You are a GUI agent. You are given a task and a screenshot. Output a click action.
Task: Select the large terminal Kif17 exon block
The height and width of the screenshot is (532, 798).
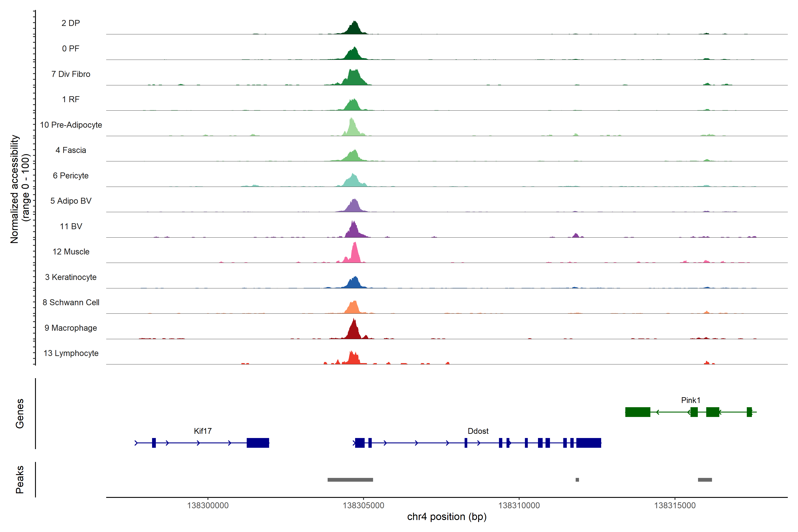point(258,443)
